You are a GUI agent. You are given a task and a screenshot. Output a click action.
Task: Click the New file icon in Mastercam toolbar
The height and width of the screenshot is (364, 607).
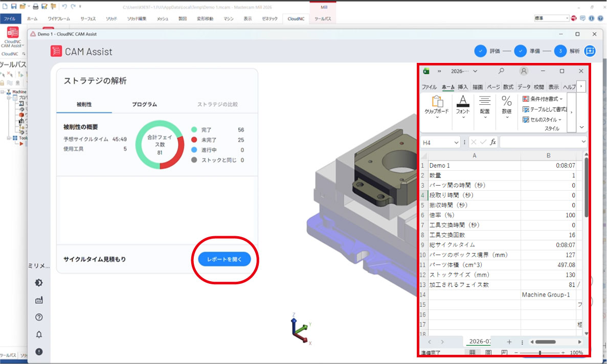click(x=5, y=6)
